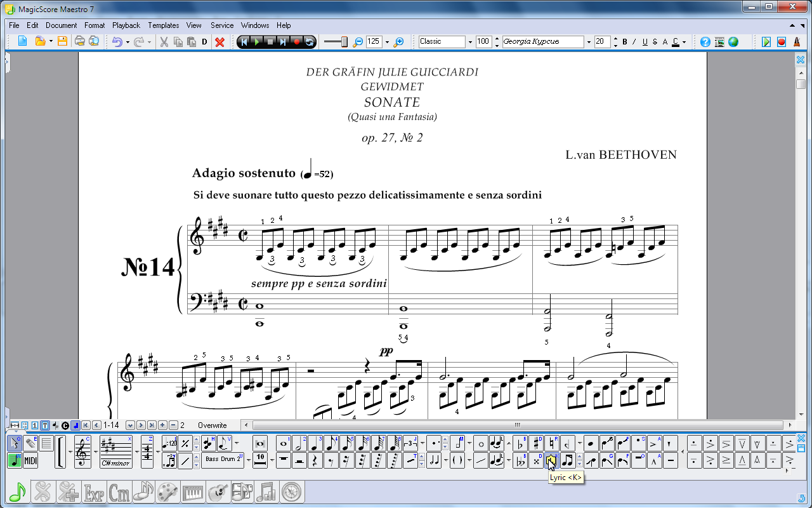Select the quarter note duration button
Image resolution: width=812 pixels, height=508 pixels.
[x=315, y=443]
